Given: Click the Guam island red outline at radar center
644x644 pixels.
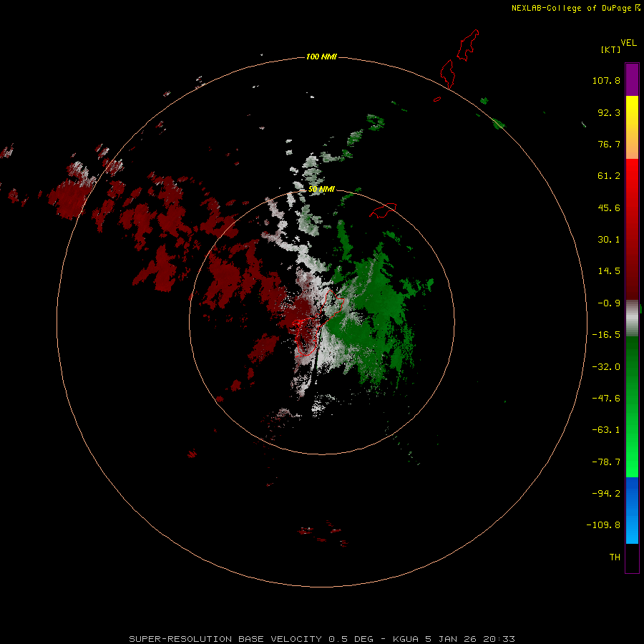Looking at the screenshot, I should click(x=317, y=324).
